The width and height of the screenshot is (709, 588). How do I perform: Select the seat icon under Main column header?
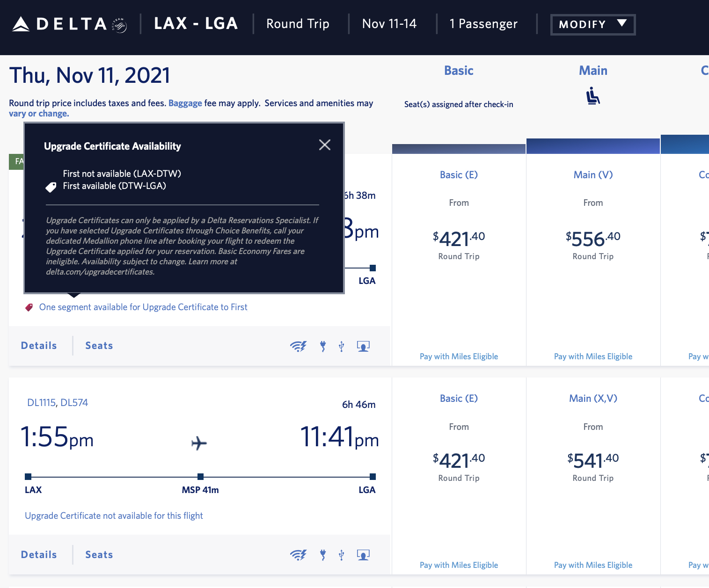[592, 96]
